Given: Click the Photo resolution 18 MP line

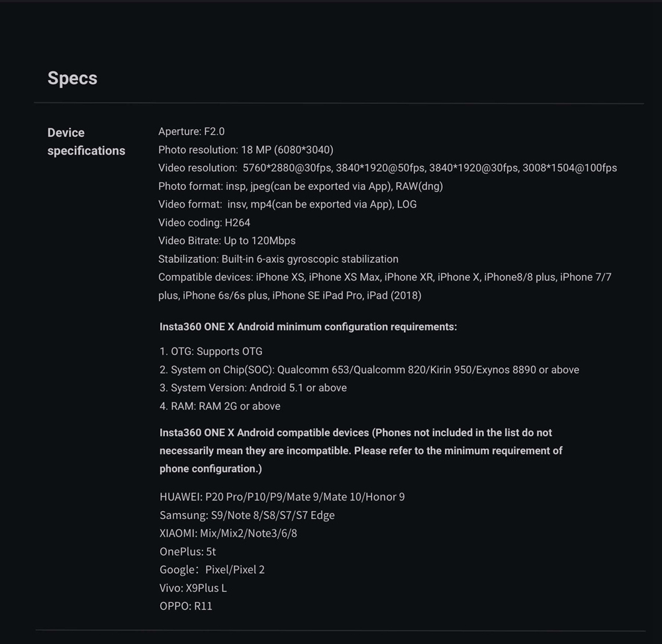Looking at the screenshot, I should pos(246,150).
